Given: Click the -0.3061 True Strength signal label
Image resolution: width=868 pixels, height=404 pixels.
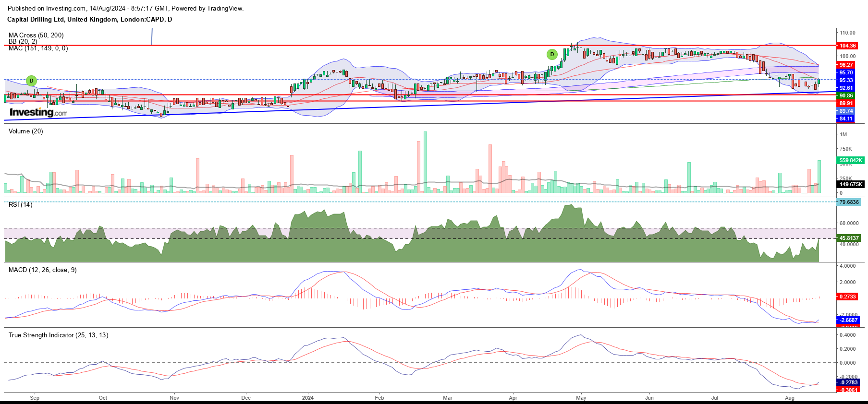Looking at the screenshot, I should (848, 390).
